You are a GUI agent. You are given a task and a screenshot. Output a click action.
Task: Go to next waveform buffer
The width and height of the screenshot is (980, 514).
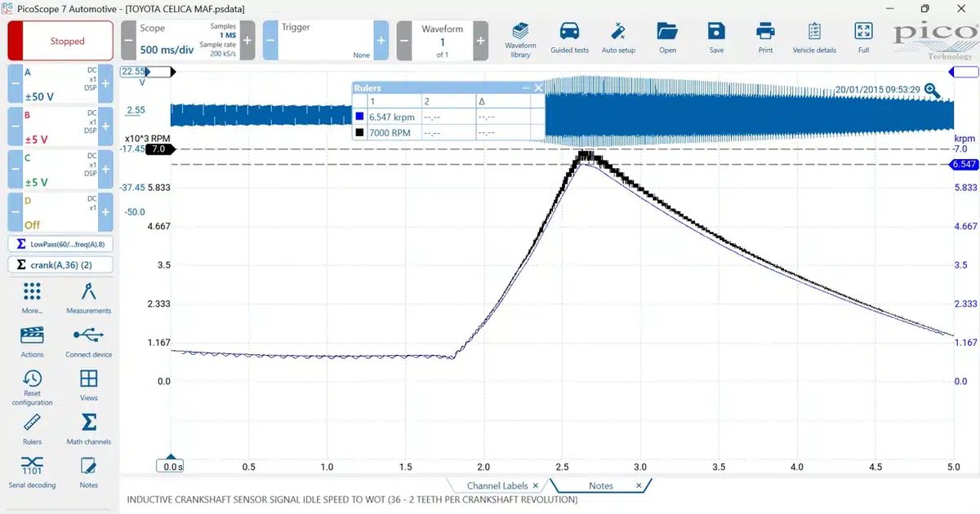tap(480, 41)
